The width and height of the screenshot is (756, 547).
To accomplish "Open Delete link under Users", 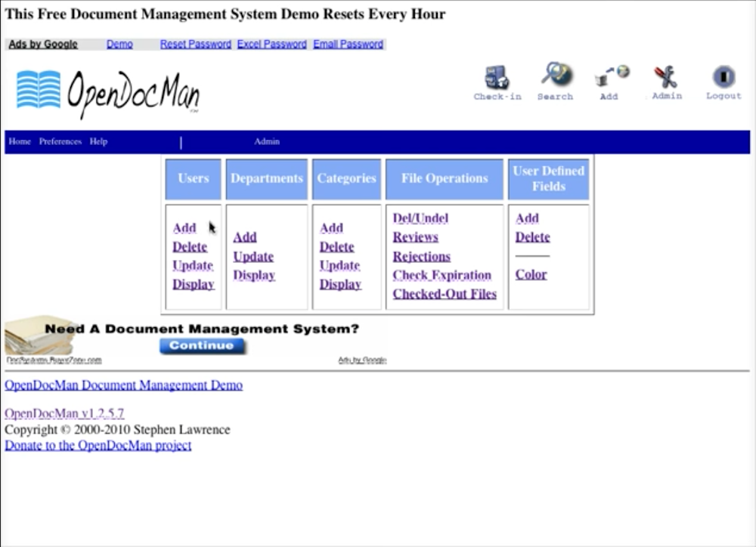I will coord(190,247).
